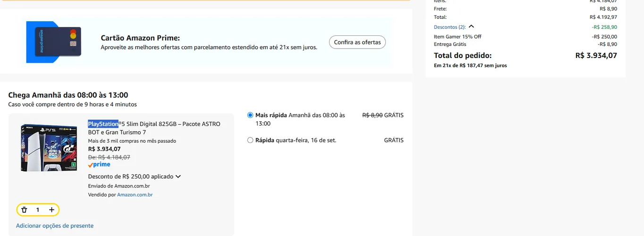This screenshot has height=236, width=644.
Task: Click the 'Confira as ofertas' button
Action: point(357,42)
